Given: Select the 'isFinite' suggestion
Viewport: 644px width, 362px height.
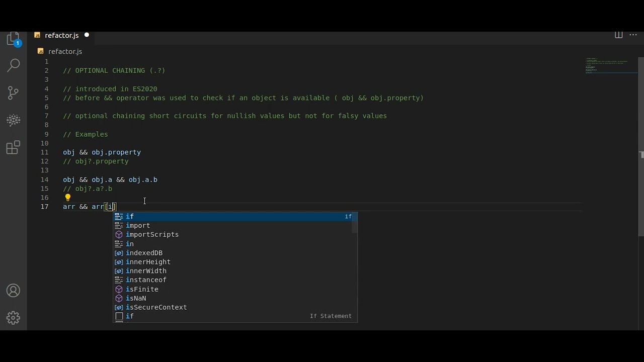Looking at the screenshot, I should [x=235, y=289].
